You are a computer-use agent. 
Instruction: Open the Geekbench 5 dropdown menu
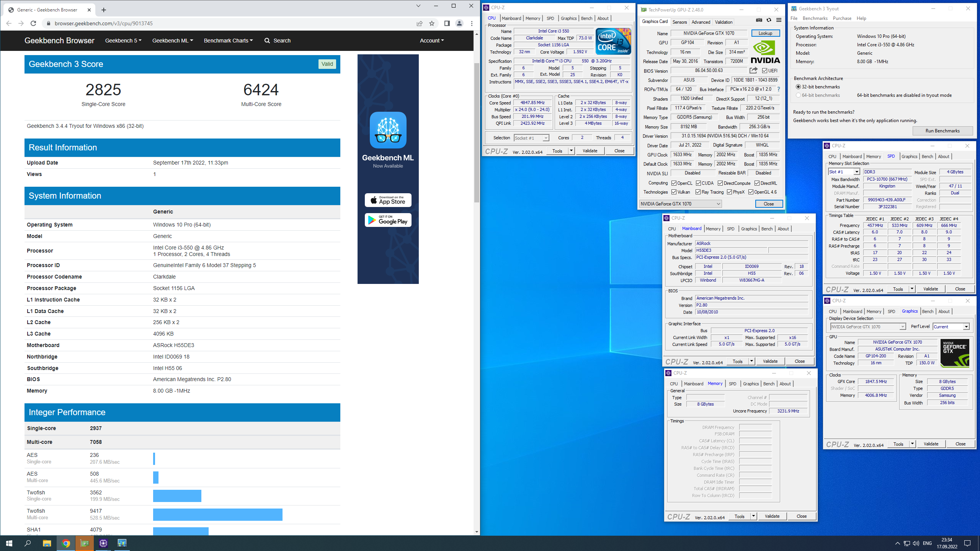click(x=123, y=41)
